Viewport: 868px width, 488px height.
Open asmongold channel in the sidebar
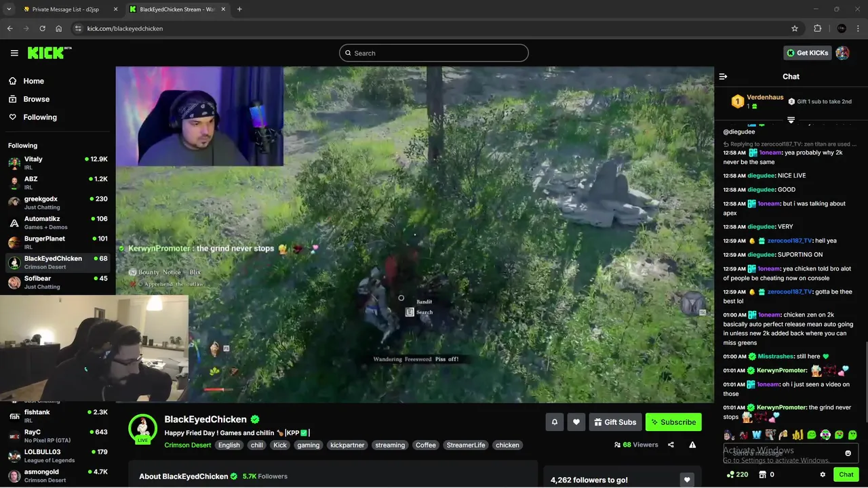coord(58,475)
